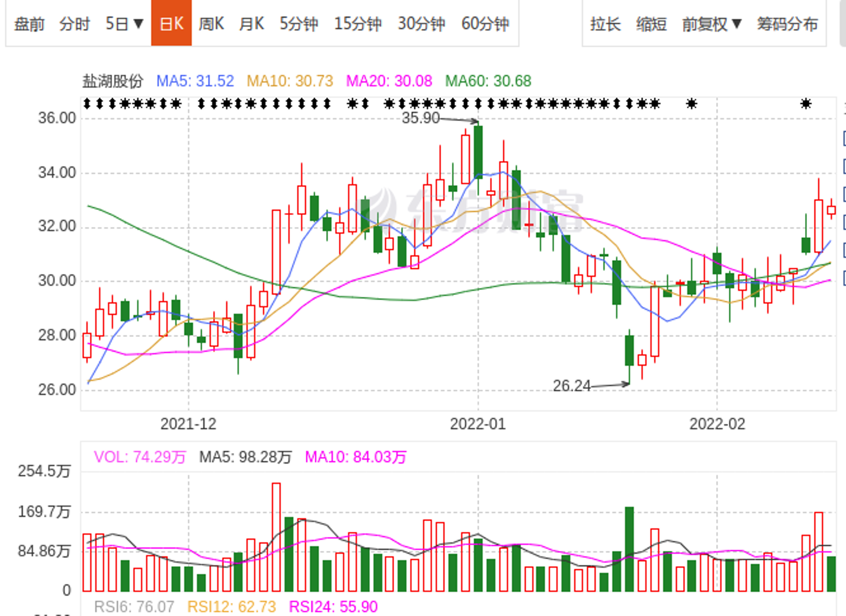Image resolution: width=846 pixels, height=616 pixels.
Task: Click the 169.7万 volume axis label
Action: pyautogui.click(x=44, y=512)
